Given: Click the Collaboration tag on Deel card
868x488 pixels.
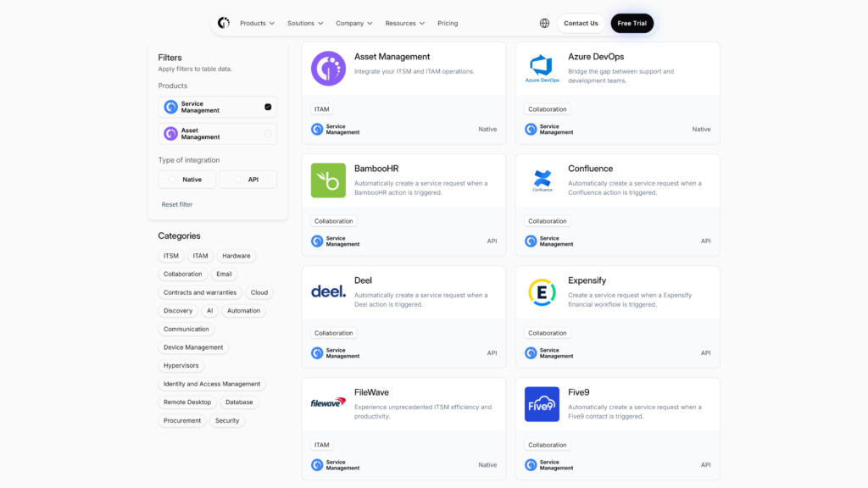Looking at the screenshot, I should 334,333.
